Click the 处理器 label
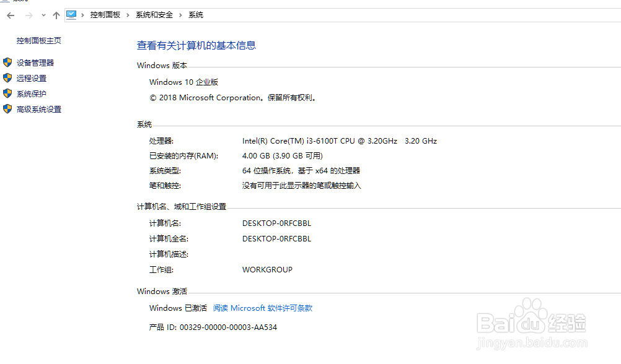The width and height of the screenshot is (621, 364). (161, 141)
